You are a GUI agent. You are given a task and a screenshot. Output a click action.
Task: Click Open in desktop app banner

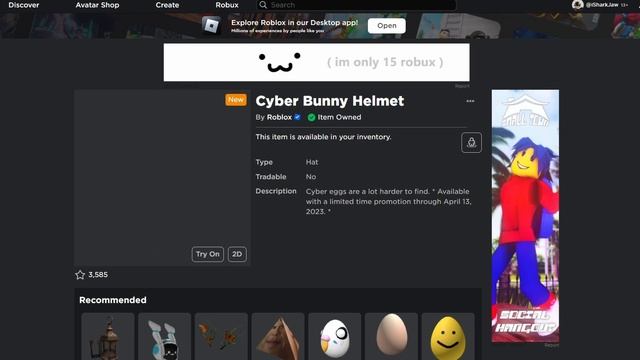tap(387, 26)
